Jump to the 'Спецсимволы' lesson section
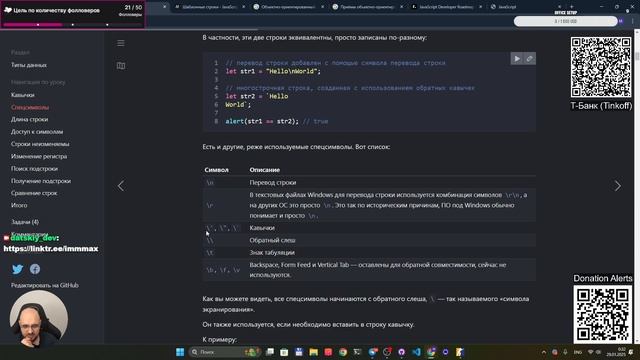 tap(30, 107)
